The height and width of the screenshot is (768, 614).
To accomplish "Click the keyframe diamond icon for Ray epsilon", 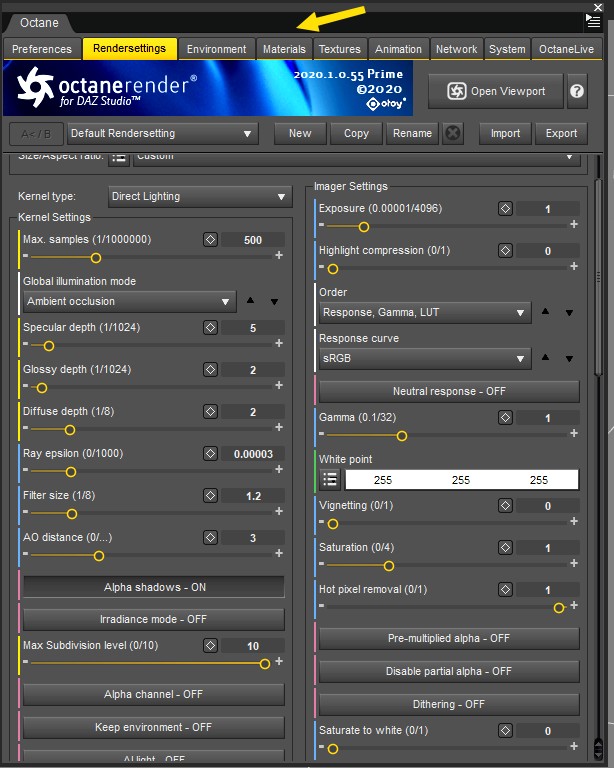I will point(211,454).
